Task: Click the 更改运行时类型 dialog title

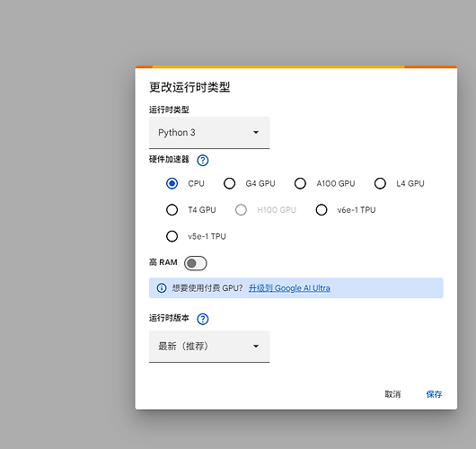Action: pyautogui.click(x=190, y=87)
